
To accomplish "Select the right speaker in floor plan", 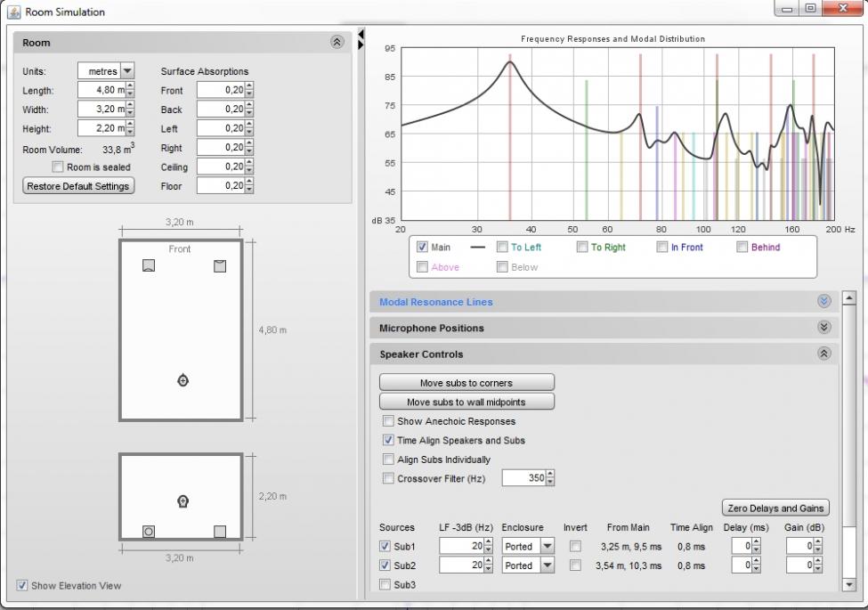I will click(x=220, y=265).
